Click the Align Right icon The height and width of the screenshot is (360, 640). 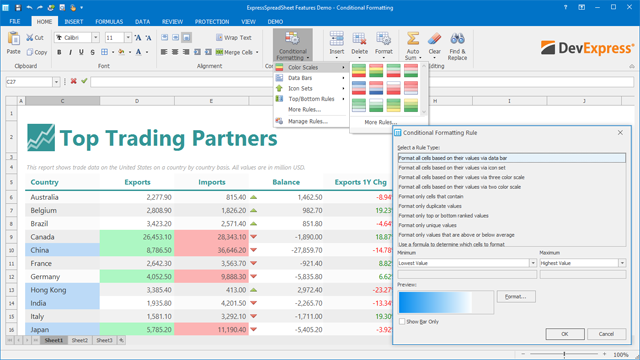click(x=186, y=52)
